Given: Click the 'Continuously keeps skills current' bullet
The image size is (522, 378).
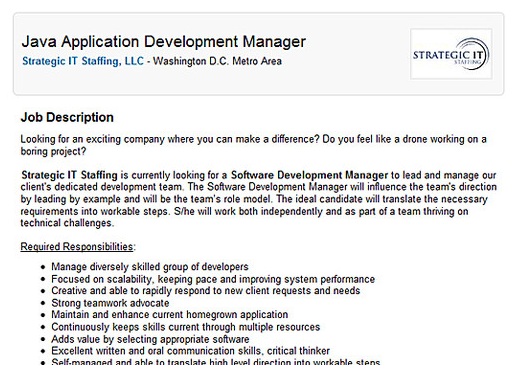Looking at the screenshot, I should 186,327.
